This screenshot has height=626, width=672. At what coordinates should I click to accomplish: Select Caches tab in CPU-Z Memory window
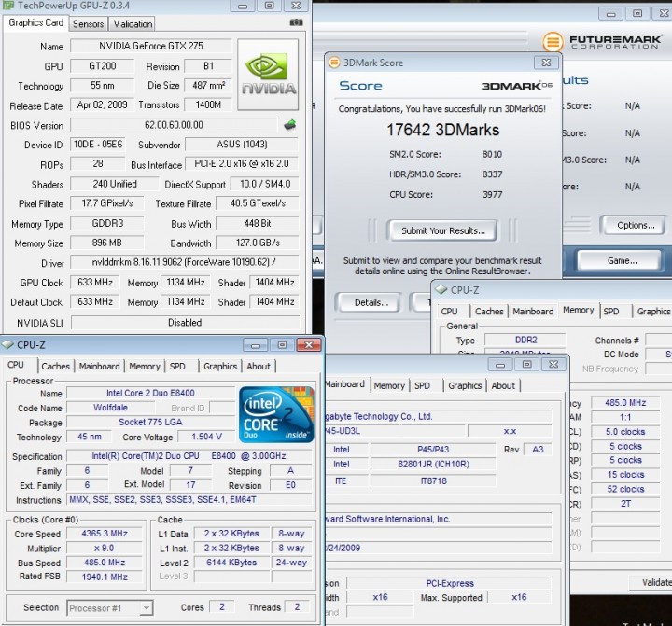pyautogui.click(x=489, y=312)
